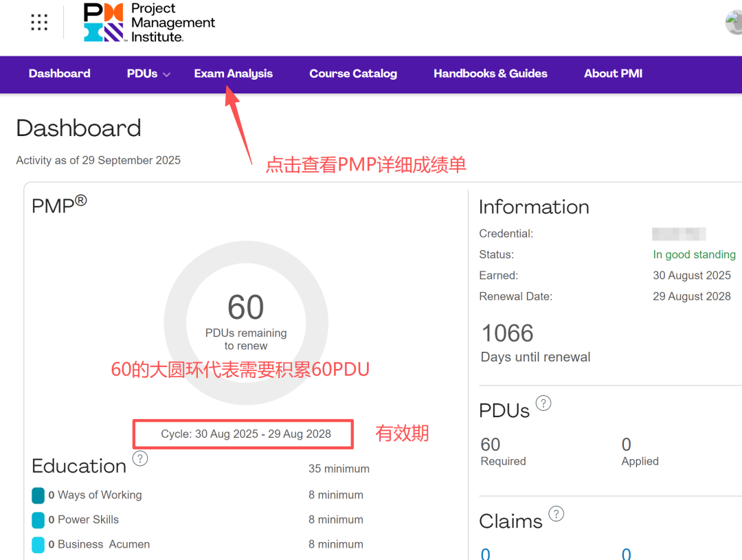This screenshot has height=560, width=742.
Task: Click the Project Management Institute logo
Action: (150, 23)
